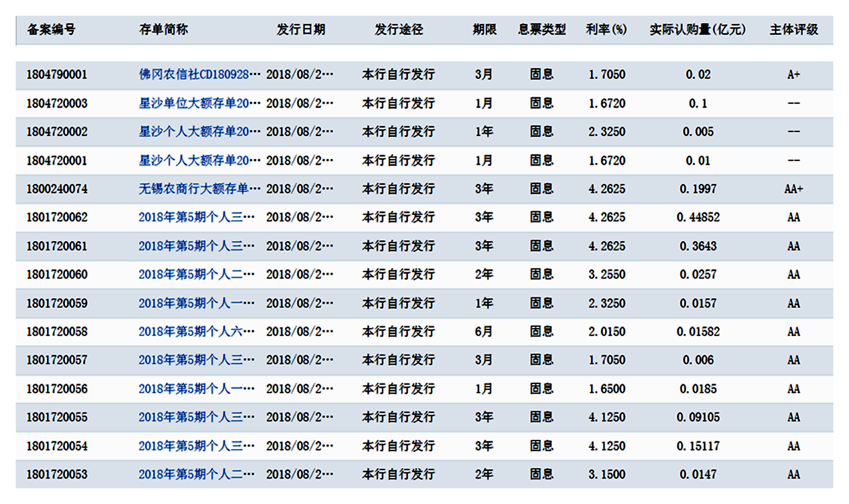Image resolution: width=849 pixels, height=504 pixels.
Task: Click the 实际认购量(亿元) column header
Action: click(x=698, y=30)
